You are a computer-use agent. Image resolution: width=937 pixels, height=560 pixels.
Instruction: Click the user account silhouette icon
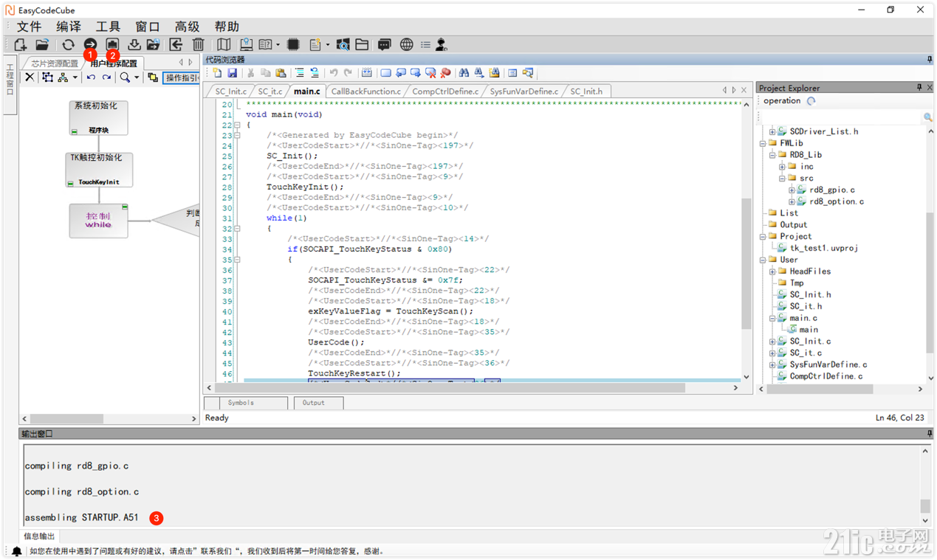point(441,45)
